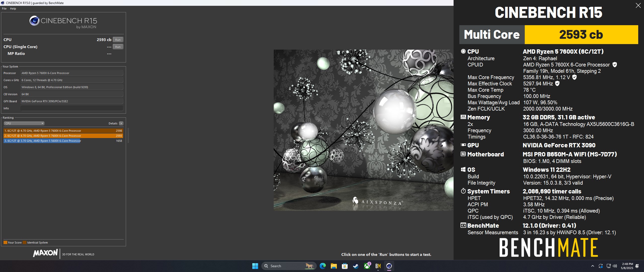This screenshot has height=272, width=644.
Task: Click the MAXON logo at bottom
Action: [46, 253]
